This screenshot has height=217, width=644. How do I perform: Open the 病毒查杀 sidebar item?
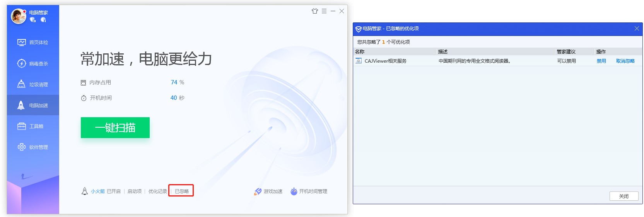coord(33,63)
